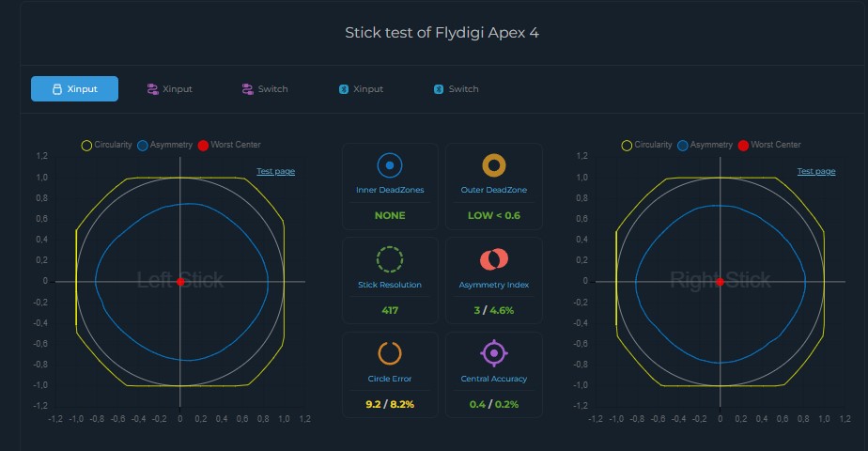868x451 pixels.
Task: Click the Asymmetry Index overlapping circles icon
Action: click(x=494, y=259)
